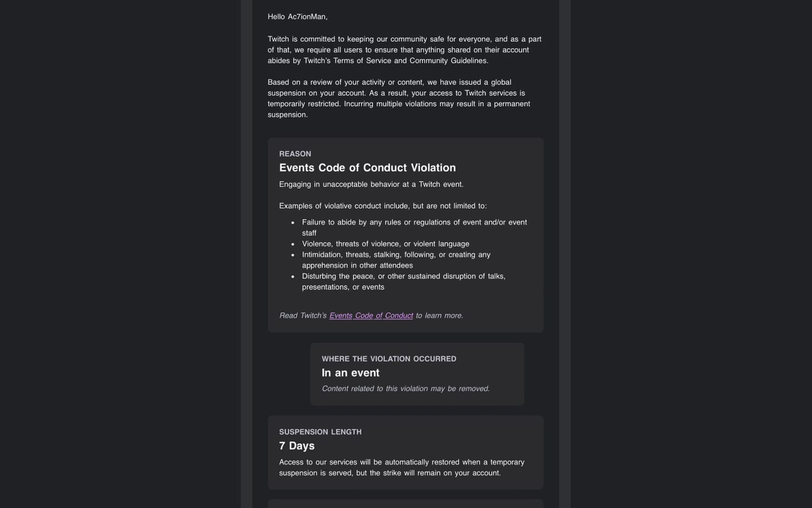The height and width of the screenshot is (508, 812).
Task: Click the 'In an event' heading
Action: click(350, 373)
